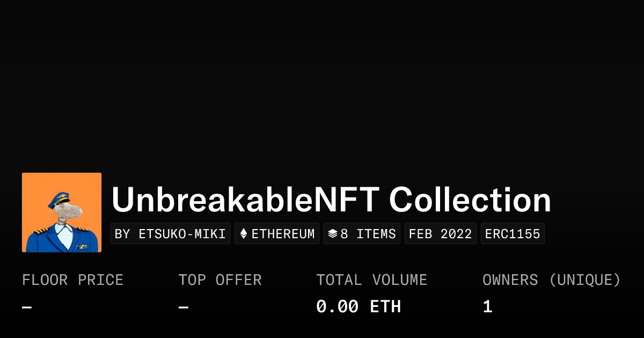Click the dash value under Floor Price

pyautogui.click(x=27, y=307)
